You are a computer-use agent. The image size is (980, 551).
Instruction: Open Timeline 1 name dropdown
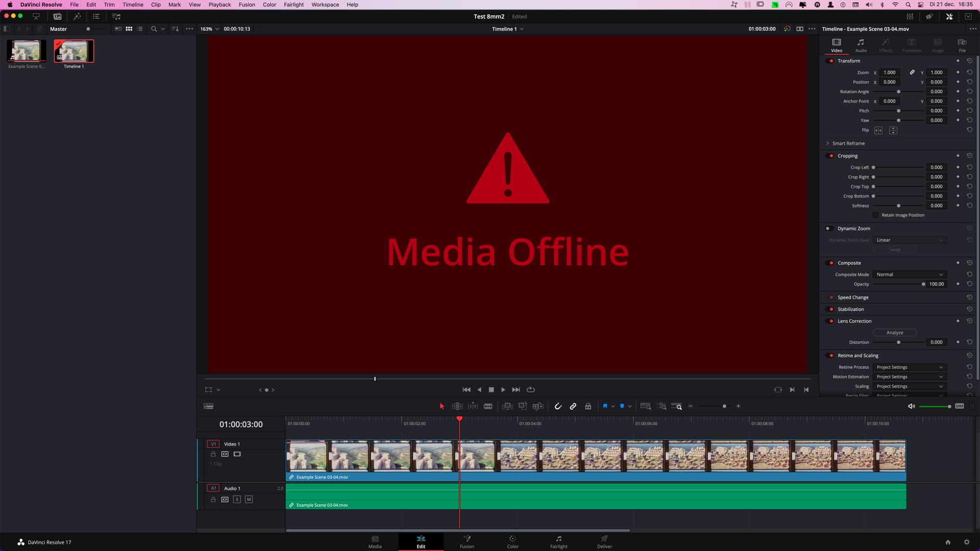pos(507,29)
